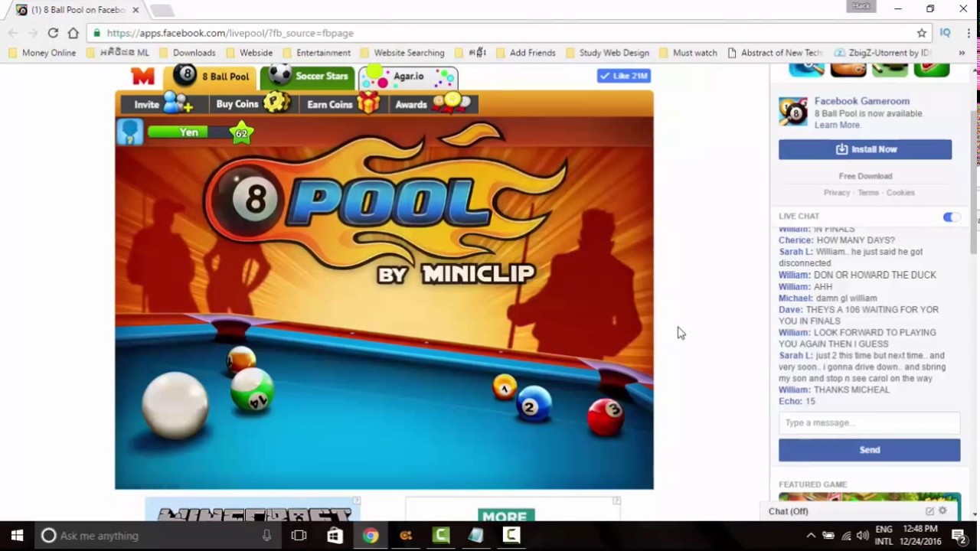Open the Add Friends bookmark folder
Screen dimensions: 980x551
coord(525,53)
